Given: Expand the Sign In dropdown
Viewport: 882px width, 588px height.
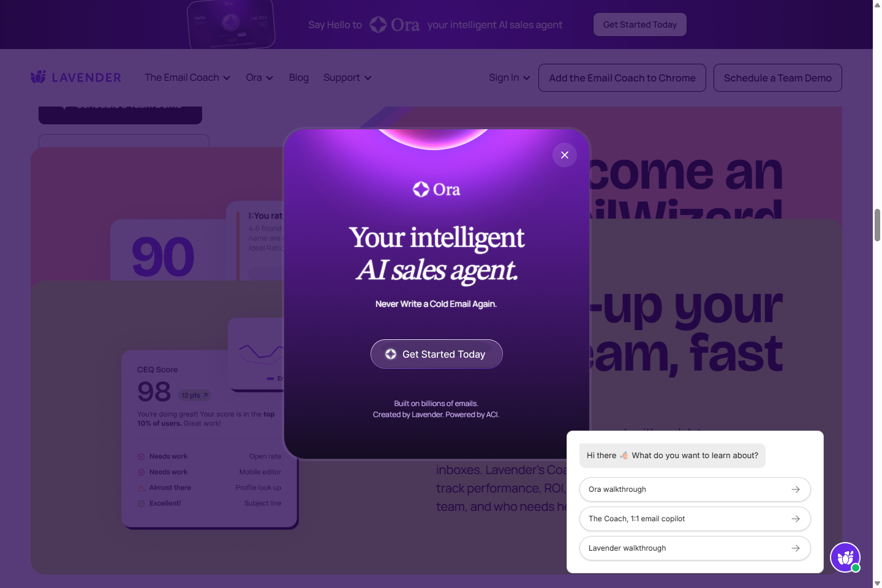Looking at the screenshot, I should 505,77.
